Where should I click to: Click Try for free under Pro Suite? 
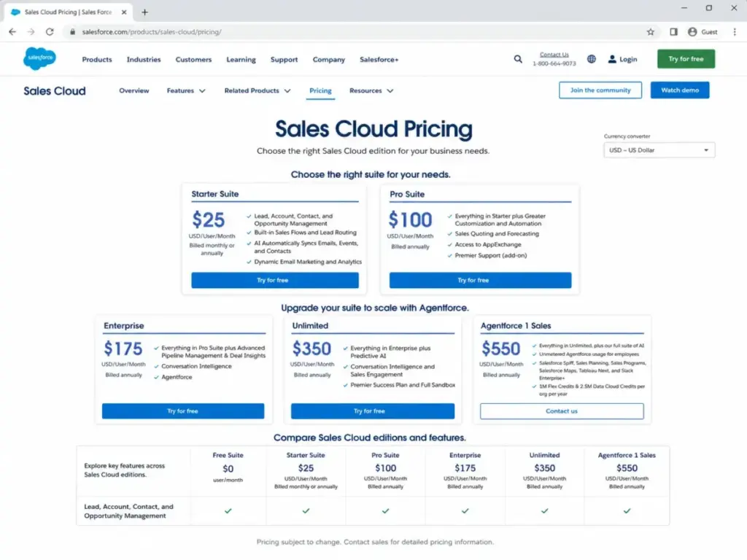click(x=480, y=280)
